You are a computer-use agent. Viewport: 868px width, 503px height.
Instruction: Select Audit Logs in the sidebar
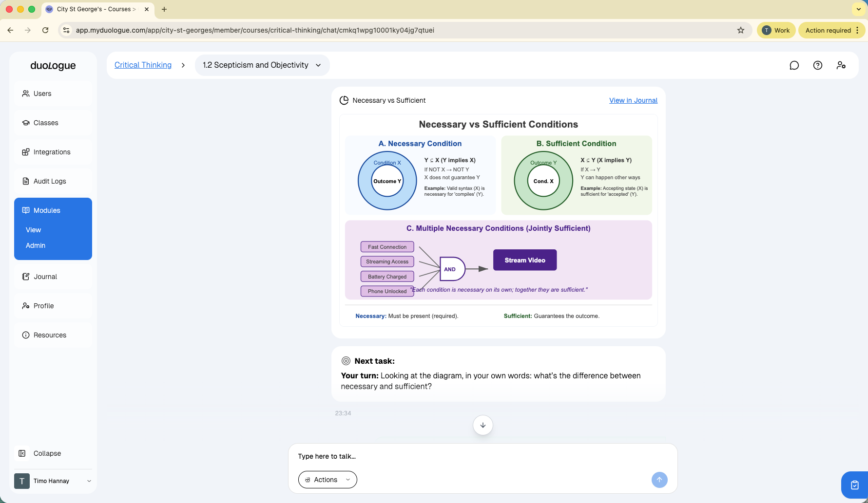[x=53, y=181]
